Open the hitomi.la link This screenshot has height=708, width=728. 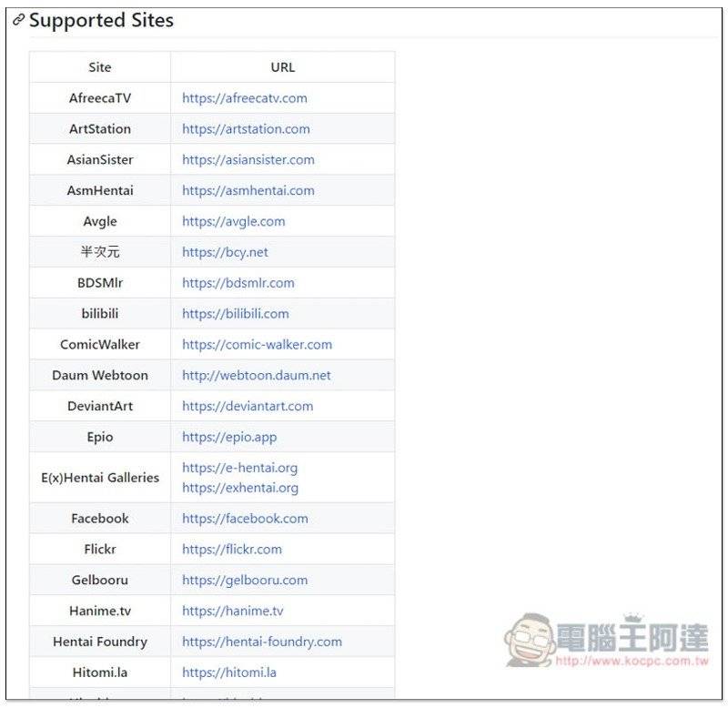(x=229, y=672)
